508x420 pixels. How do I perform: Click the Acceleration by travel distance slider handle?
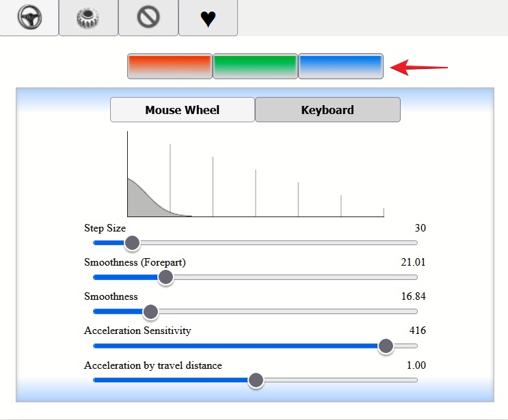pos(256,380)
